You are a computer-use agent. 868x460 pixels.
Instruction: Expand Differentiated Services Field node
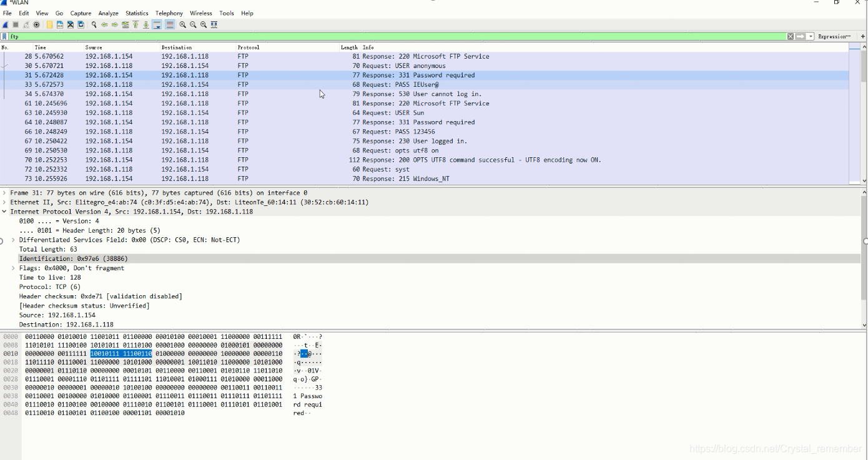coord(13,240)
